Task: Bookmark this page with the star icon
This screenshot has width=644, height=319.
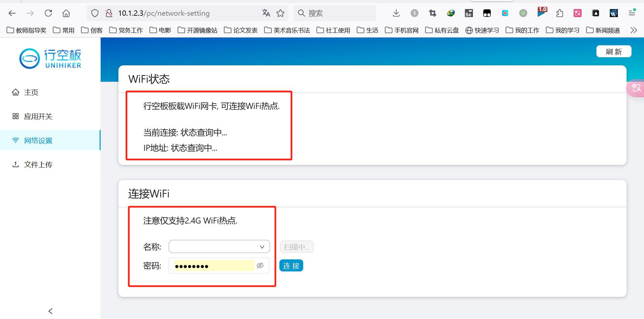Action: 280,13
